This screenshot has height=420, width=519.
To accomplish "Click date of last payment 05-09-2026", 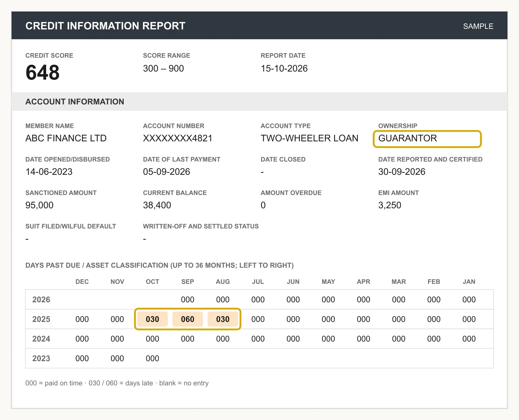I will pos(166,172).
